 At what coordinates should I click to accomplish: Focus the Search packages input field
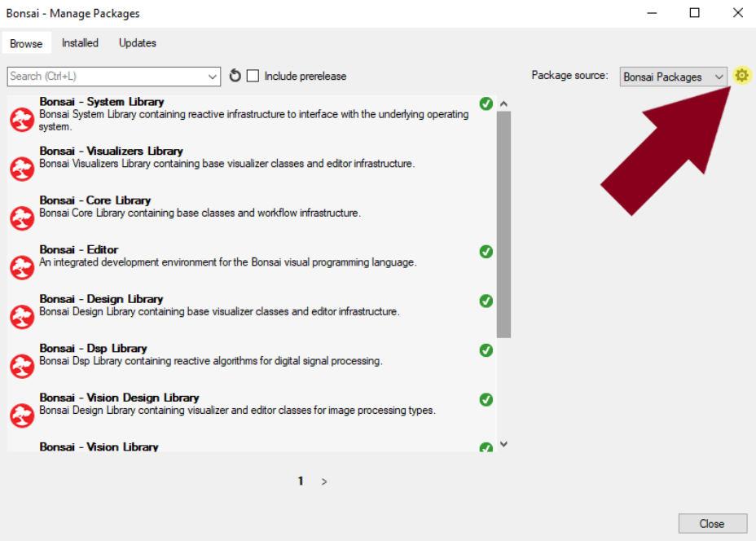[x=106, y=77]
